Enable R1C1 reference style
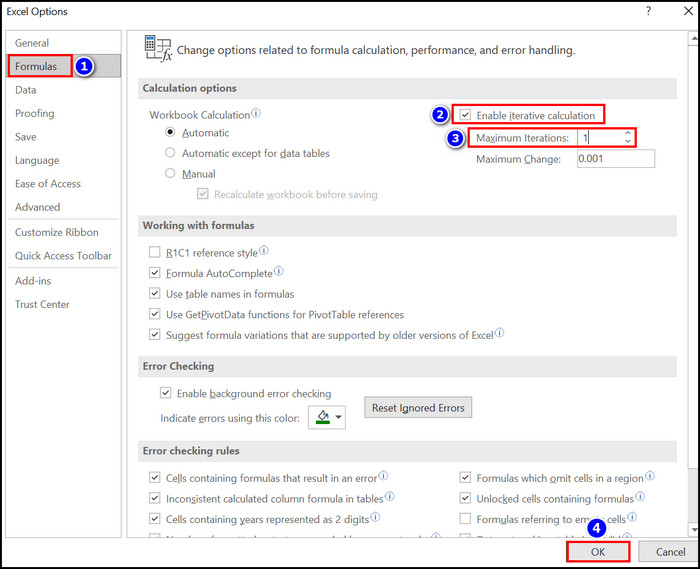700x569 pixels. pos(154,252)
